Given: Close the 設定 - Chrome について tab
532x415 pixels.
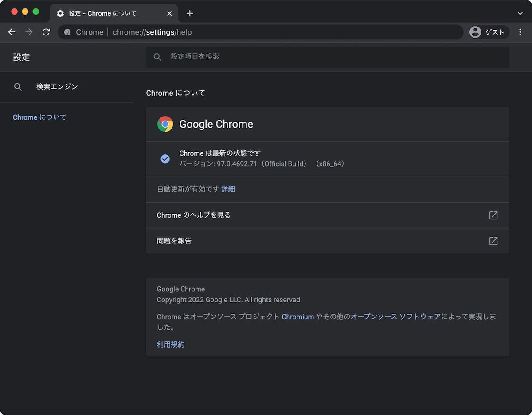Looking at the screenshot, I should (x=169, y=13).
